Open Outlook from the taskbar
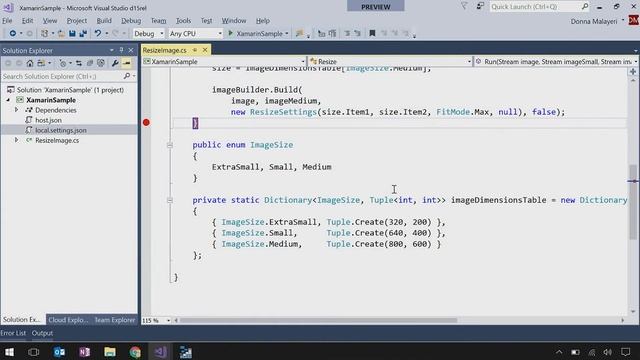640x360 pixels. coord(59,352)
